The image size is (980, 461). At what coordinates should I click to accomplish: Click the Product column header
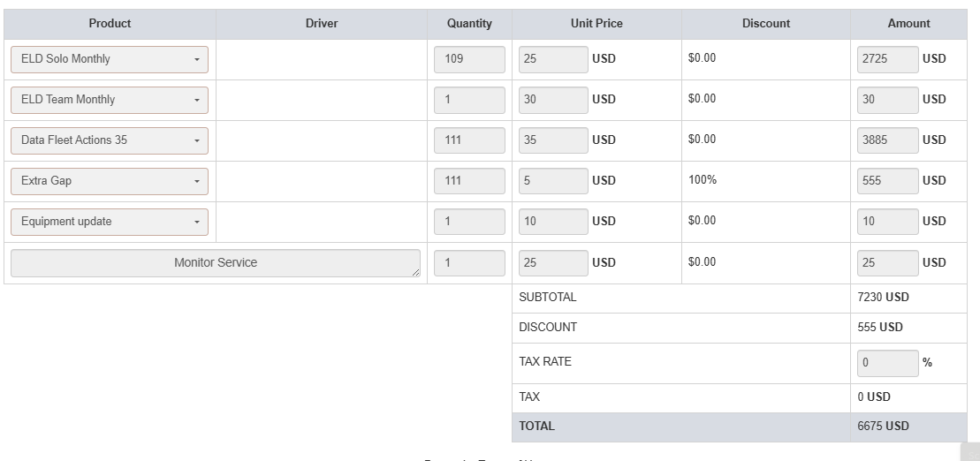(x=110, y=24)
